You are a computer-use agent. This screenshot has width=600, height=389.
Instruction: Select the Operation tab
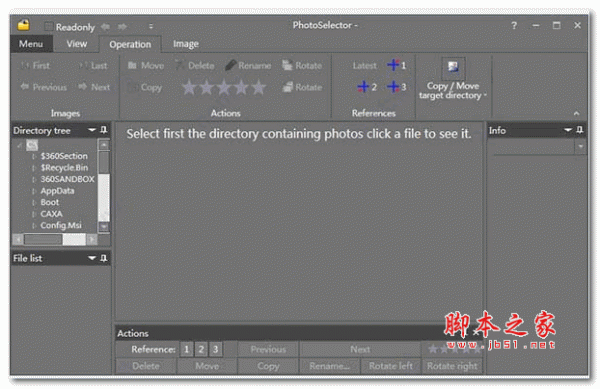point(130,44)
